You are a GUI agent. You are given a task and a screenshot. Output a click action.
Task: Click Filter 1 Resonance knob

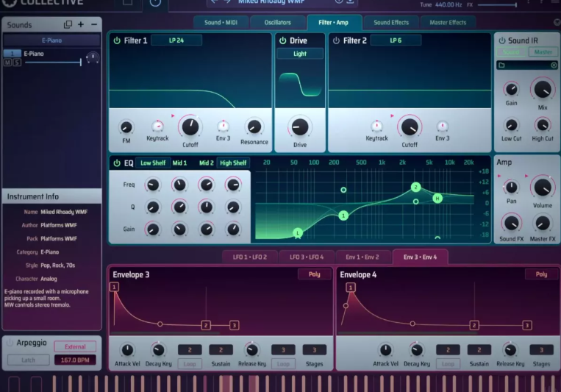click(x=254, y=127)
